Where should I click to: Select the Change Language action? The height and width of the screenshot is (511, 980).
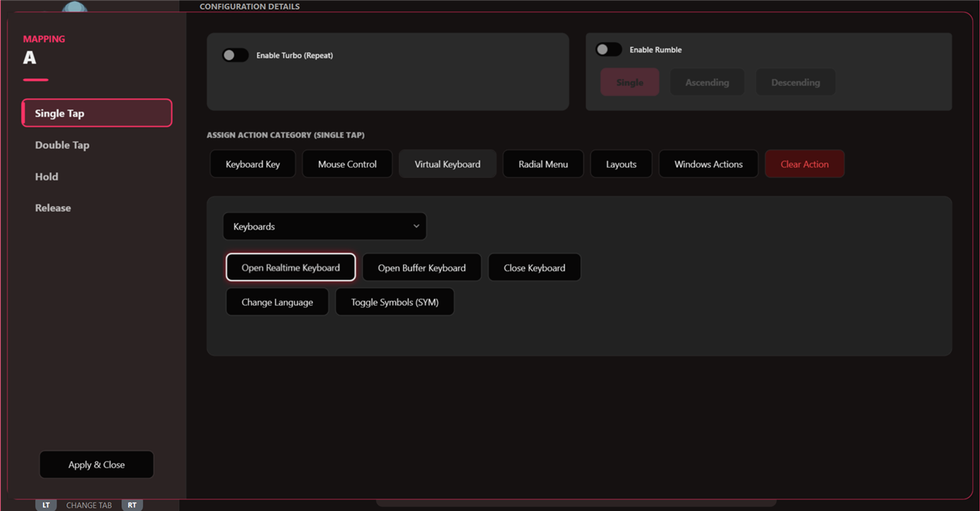pyautogui.click(x=277, y=302)
